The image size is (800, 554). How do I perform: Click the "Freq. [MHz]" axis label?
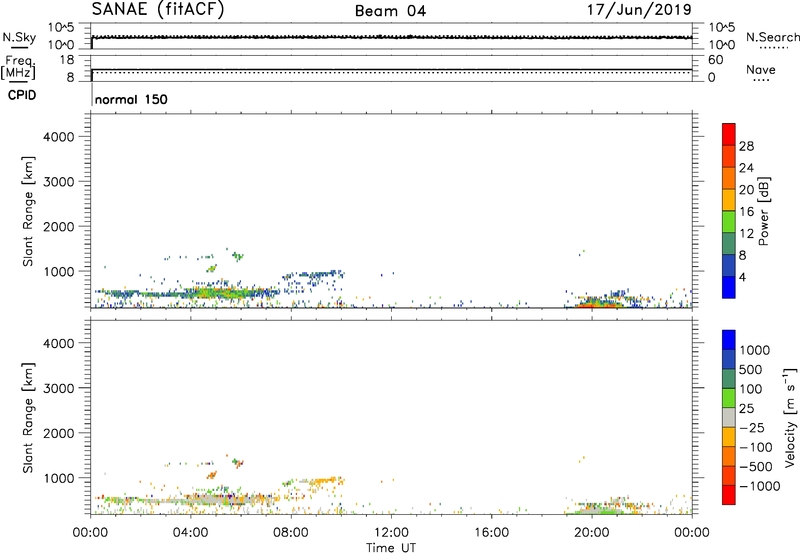click(x=18, y=67)
